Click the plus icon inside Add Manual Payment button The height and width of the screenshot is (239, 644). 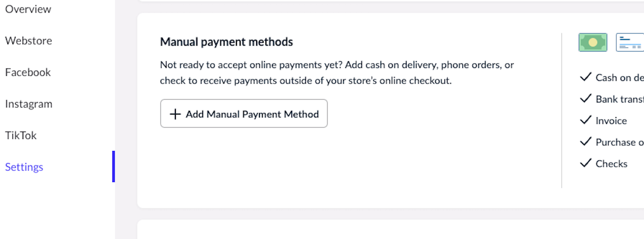pos(175,114)
